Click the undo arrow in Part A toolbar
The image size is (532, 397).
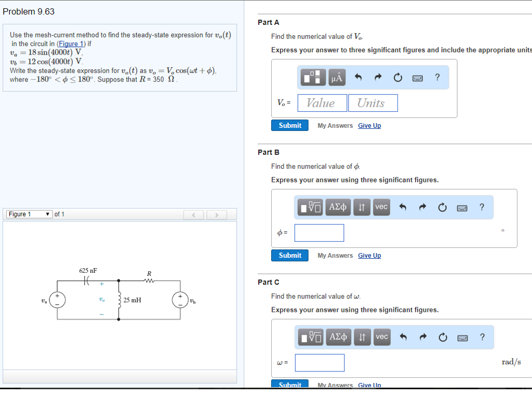coord(358,77)
